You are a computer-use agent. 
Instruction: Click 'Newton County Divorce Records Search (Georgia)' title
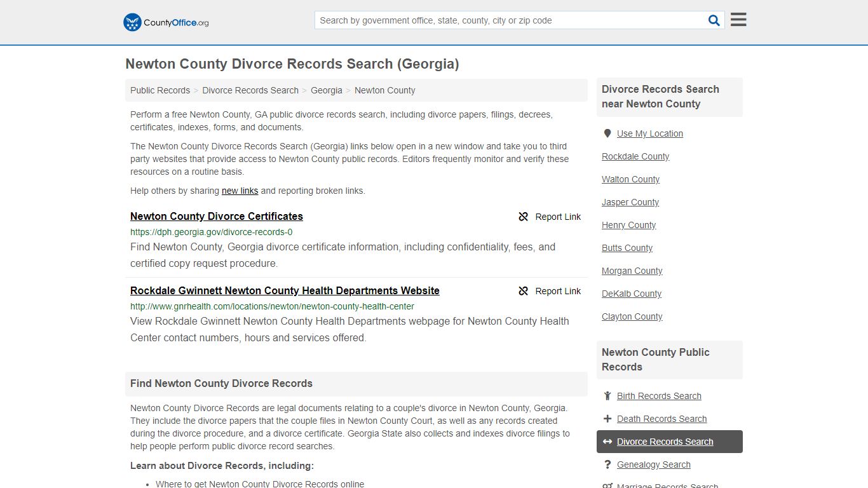tap(292, 64)
